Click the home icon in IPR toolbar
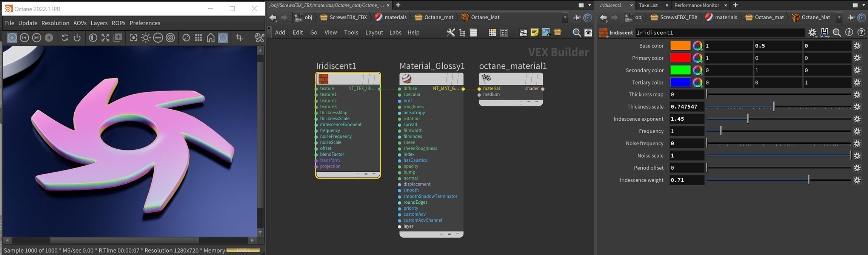This screenshot has height=255, width=868. tap(211, 38)
